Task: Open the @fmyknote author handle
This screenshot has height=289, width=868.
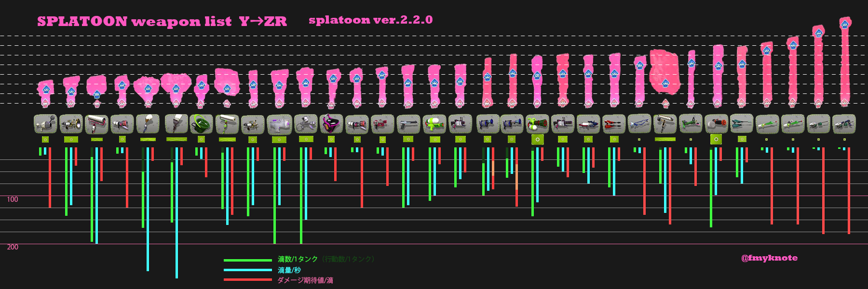Action: (769, 258)
